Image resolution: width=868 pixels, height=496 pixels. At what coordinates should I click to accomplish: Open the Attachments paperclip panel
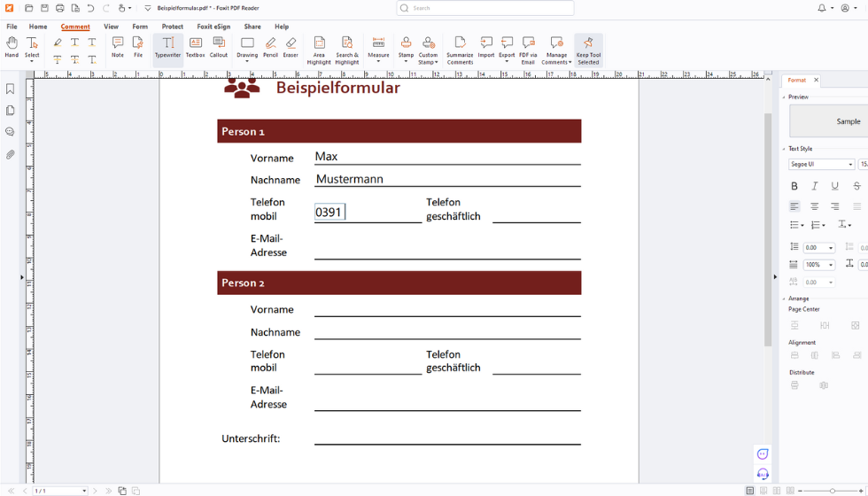pyautogui.click(x=10, y=154)
